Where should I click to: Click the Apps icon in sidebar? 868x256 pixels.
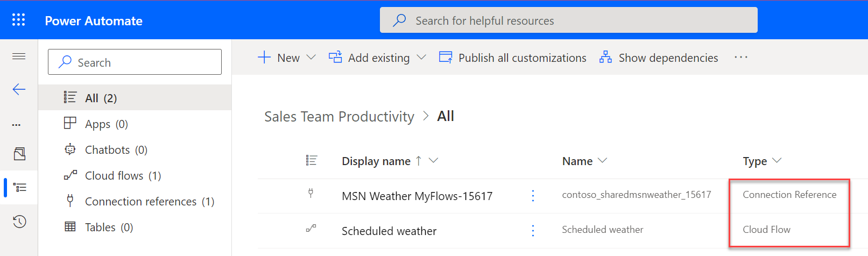(70, 123)
